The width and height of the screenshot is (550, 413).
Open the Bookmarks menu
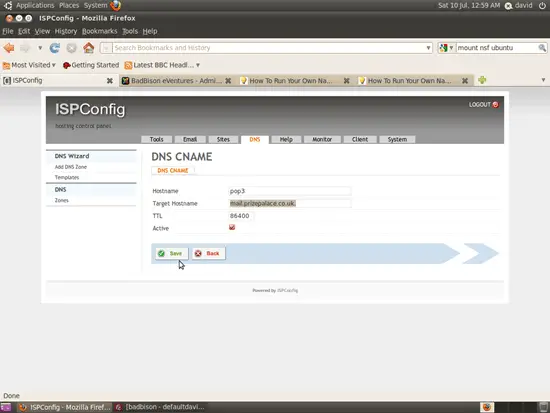[100, 31]
